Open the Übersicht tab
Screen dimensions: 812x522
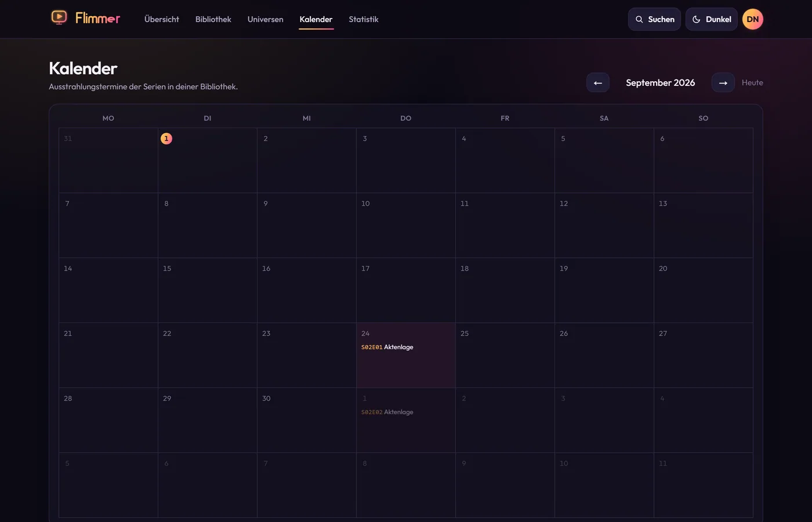[x=162, y=19]
